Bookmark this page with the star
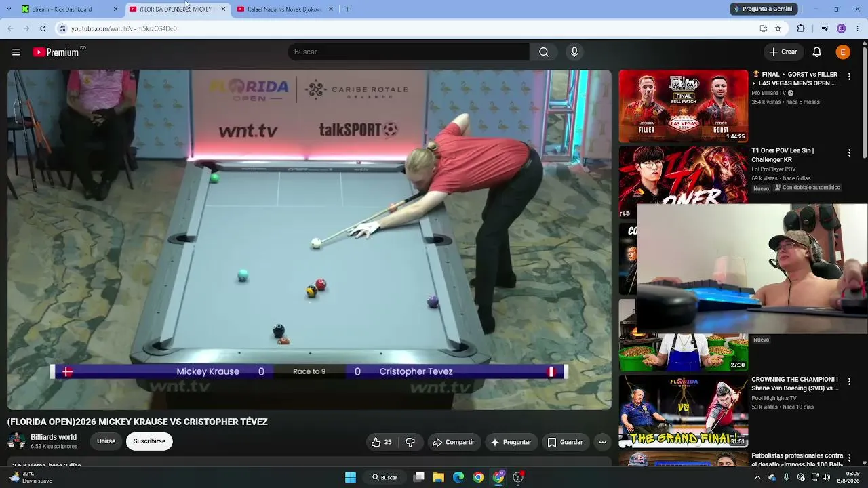 click(x=778, y=28)
